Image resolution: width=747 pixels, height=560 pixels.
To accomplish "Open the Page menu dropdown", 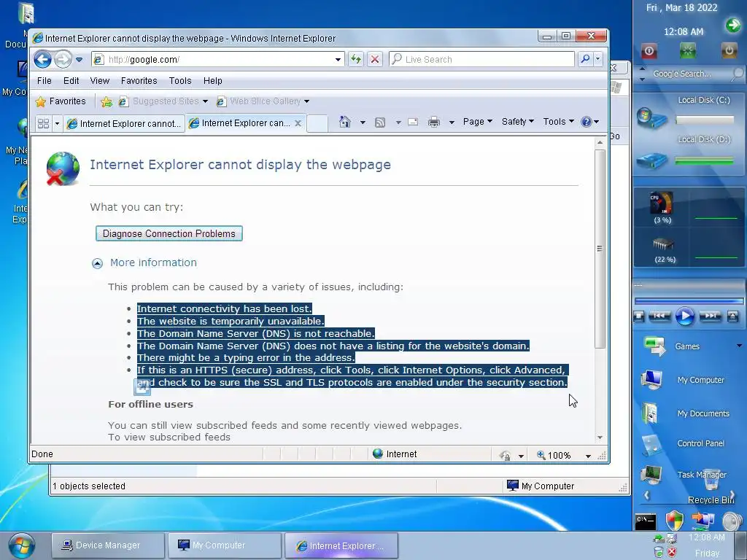I will (x=477, y=122).
